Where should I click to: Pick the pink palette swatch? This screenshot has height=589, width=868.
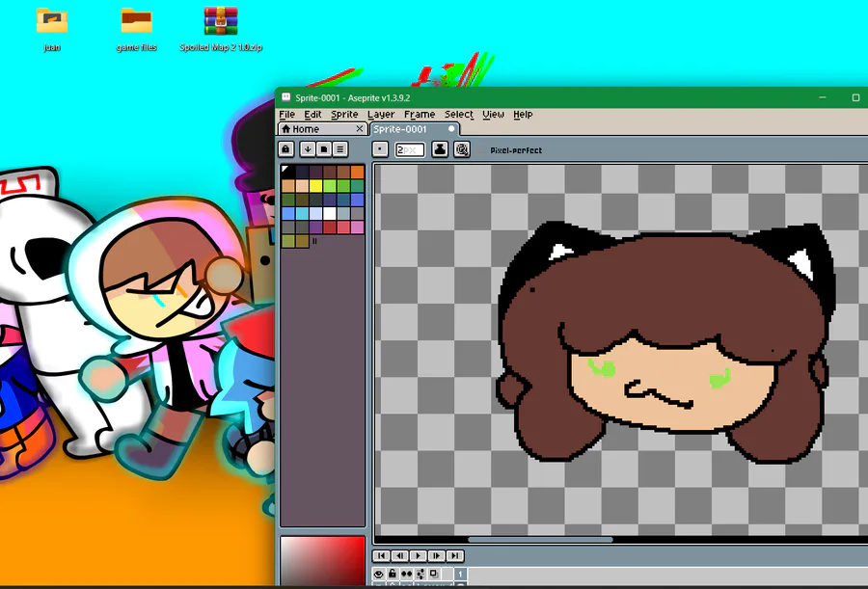point(357,227)
